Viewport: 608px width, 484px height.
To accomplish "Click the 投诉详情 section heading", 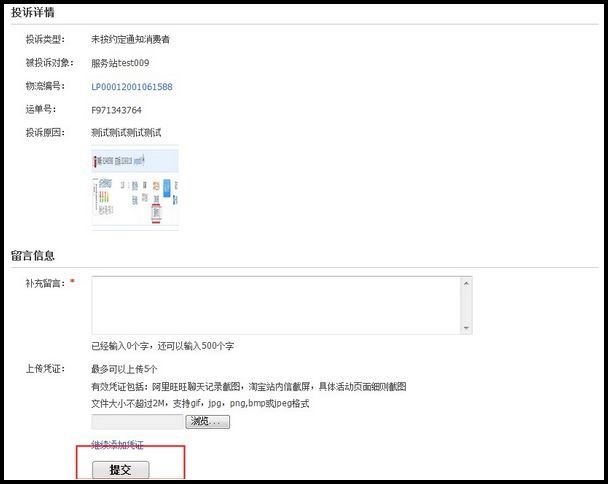I will coord(33,13).
